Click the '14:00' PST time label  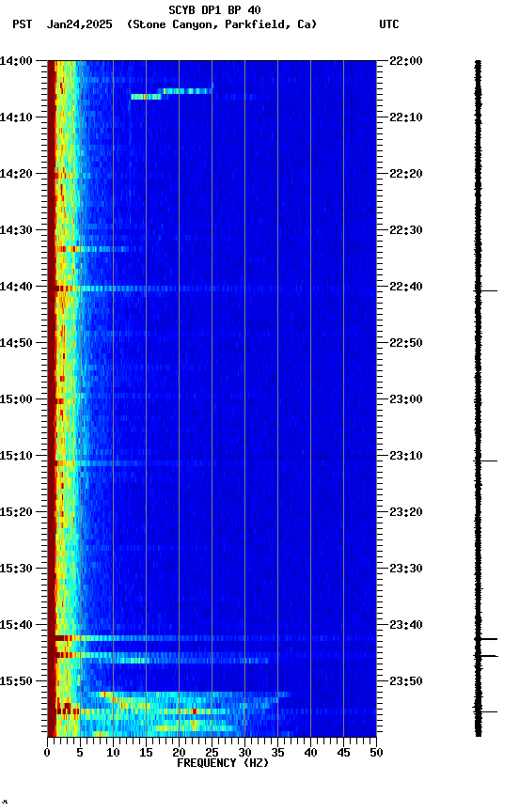16,60
